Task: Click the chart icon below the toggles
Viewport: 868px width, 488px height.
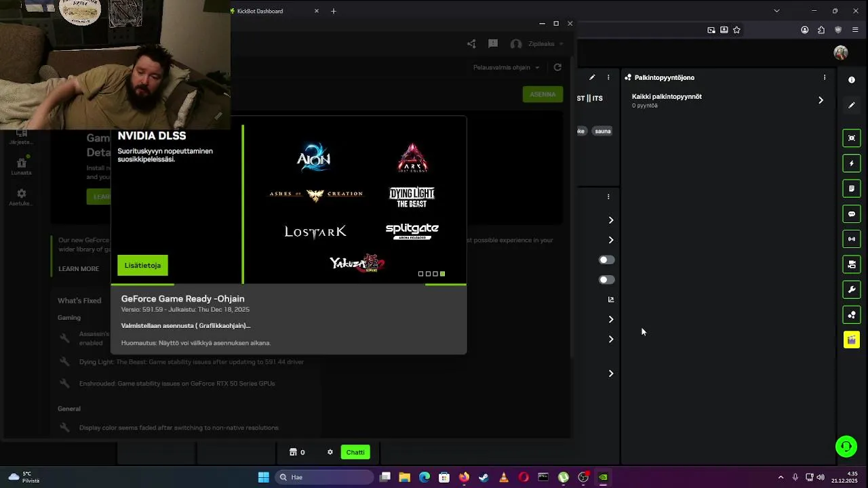Action: tap(611, 300)
